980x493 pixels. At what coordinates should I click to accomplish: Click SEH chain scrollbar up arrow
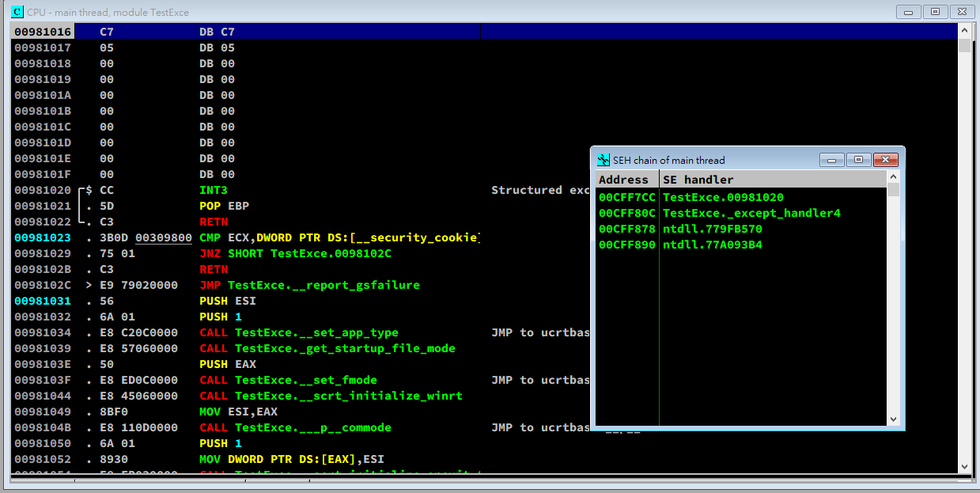(893, 177)
